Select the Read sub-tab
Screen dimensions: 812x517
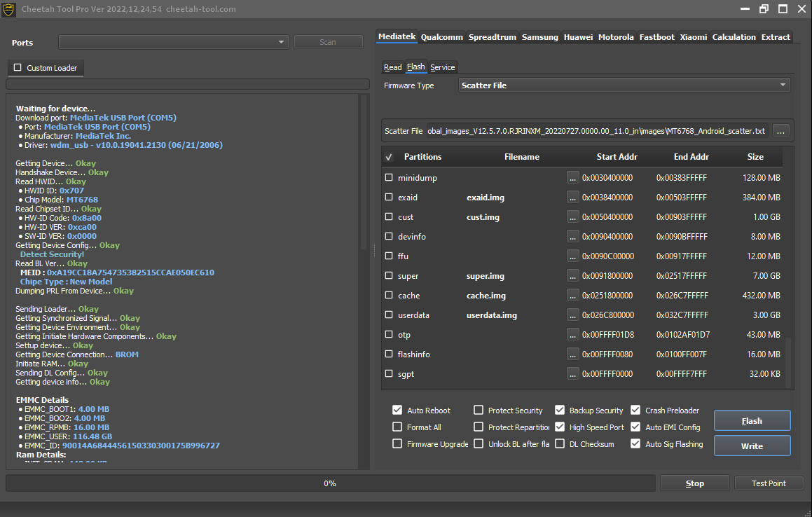[392, 67]
